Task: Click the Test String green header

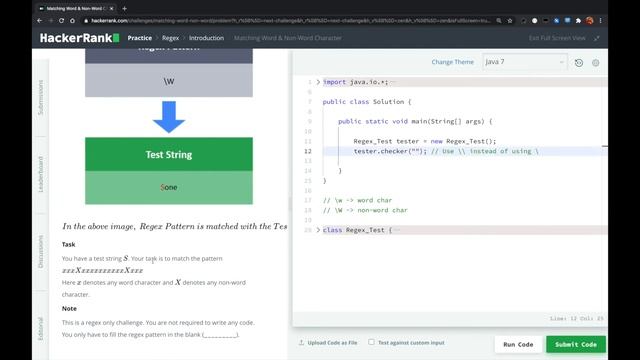Action: 169,154
